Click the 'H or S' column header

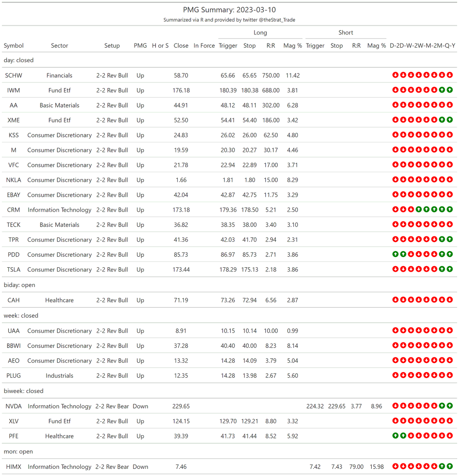(160, 46)
